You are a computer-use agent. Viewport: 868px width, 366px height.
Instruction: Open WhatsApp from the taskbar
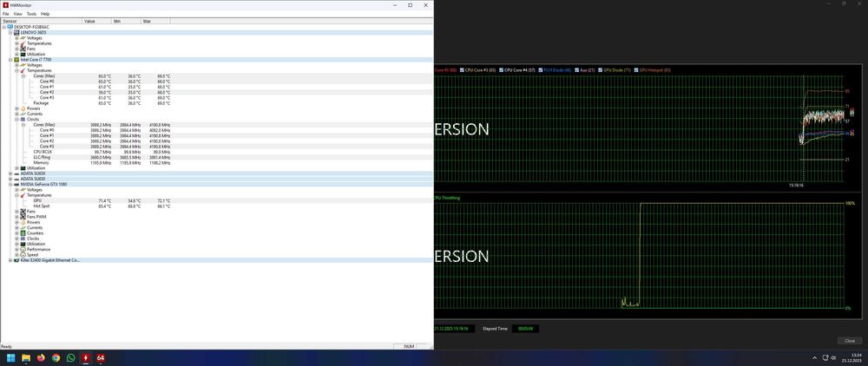71,357
